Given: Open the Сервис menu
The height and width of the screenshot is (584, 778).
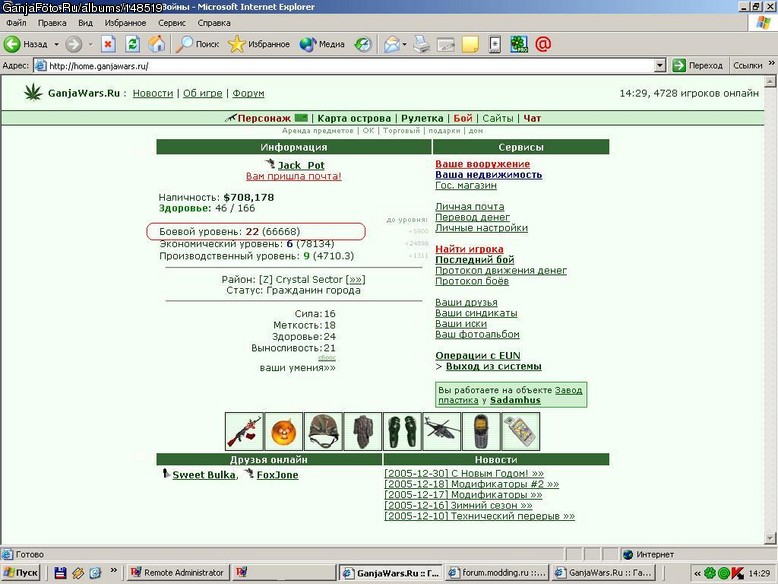Looking at the screenshot, I should [172, 23].
